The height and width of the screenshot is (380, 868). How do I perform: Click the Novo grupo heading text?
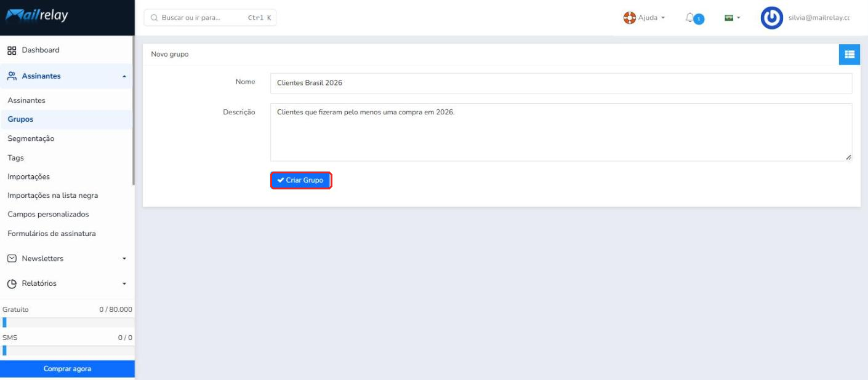click(x=170, y=54)
